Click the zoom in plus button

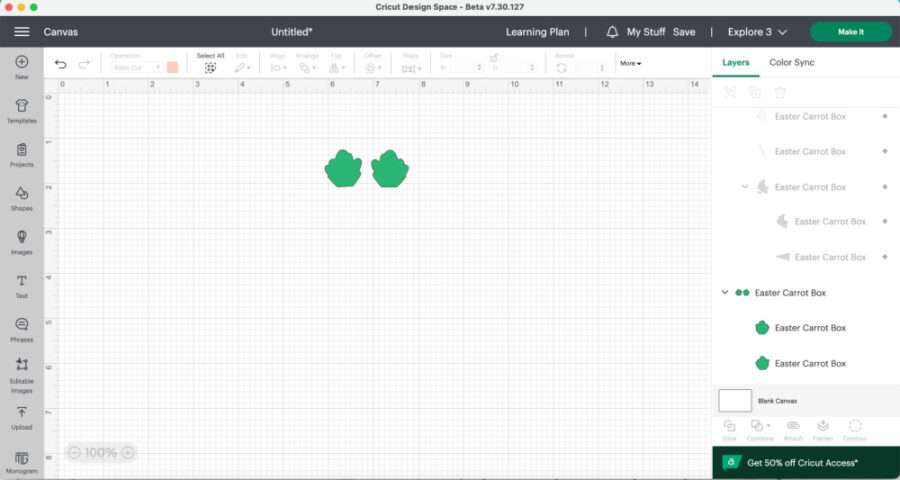[x=127, y=453]
